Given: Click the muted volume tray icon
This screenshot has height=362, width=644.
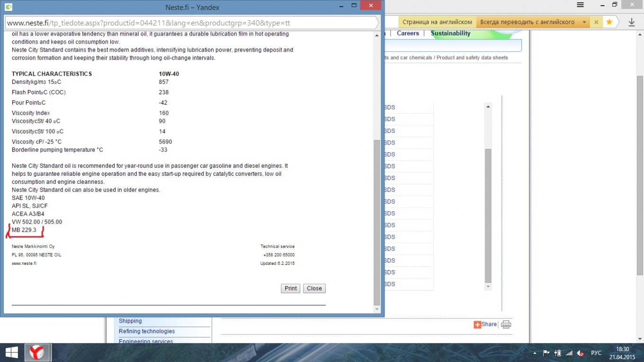Looking at the screenshot, I should 581,353.
